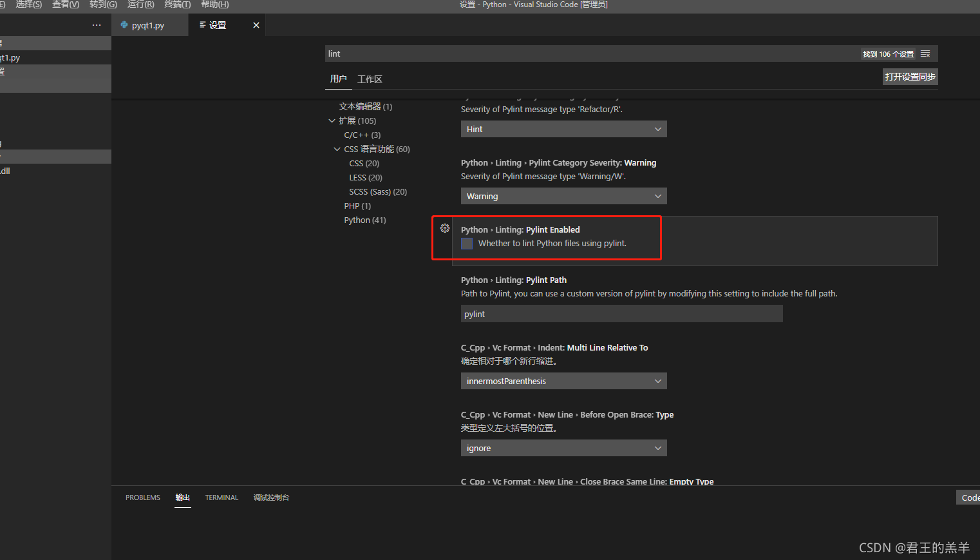Open the 运行(R) menu
The width and height of the screenshot is (980, 560).
140,5
